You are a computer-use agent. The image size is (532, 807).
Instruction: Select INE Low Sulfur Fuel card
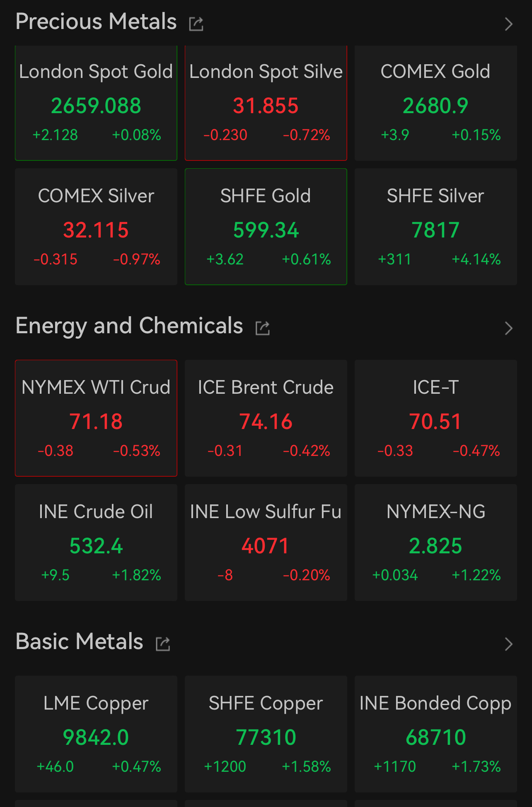(x=266, y=543)
